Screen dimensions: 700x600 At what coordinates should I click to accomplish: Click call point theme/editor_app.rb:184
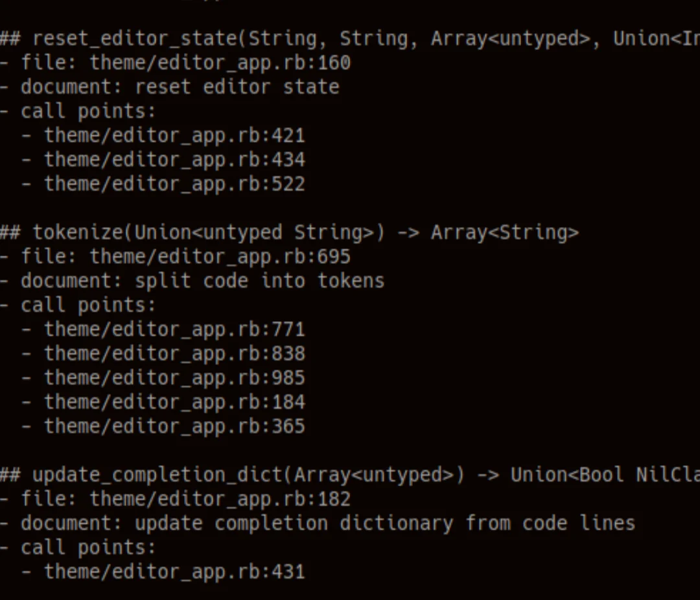(x=174, y=402)
